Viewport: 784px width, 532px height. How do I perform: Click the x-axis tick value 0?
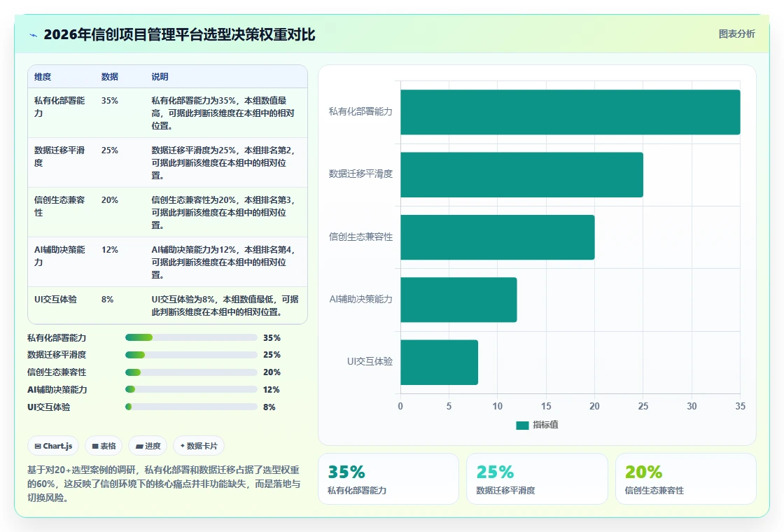(400, 406)
